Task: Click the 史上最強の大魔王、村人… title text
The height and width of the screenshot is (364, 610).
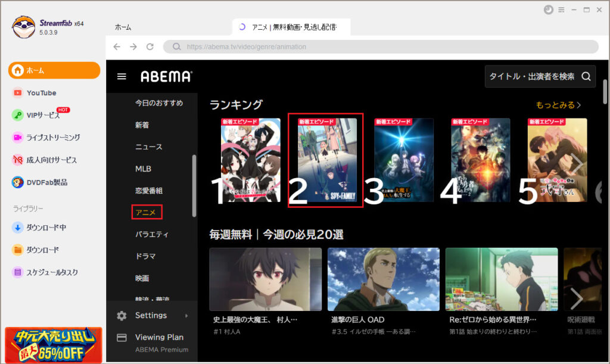Action: (255, 320)
